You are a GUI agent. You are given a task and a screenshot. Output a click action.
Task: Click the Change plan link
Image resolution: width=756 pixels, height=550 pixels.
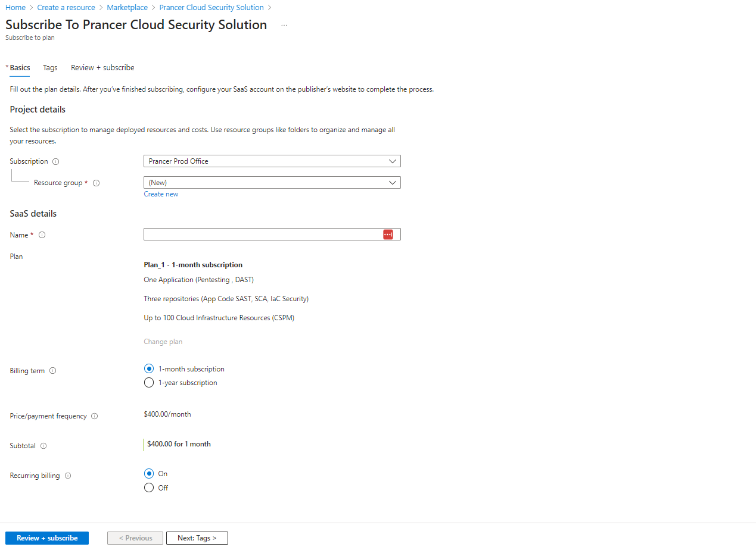click(x=163, y=342)
